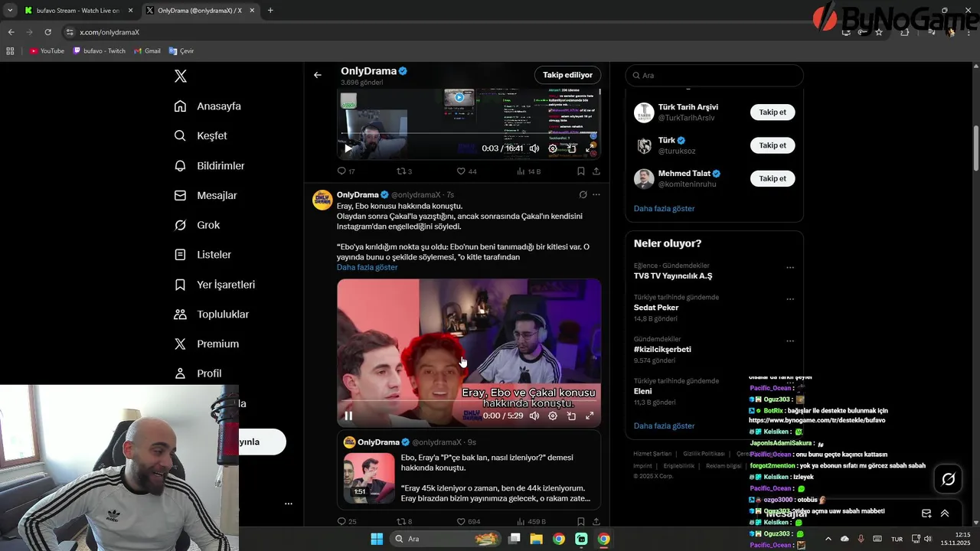Click the Ara search field on X
The width and height of the screenshot is (980, 551).
(x=714, y=75)
